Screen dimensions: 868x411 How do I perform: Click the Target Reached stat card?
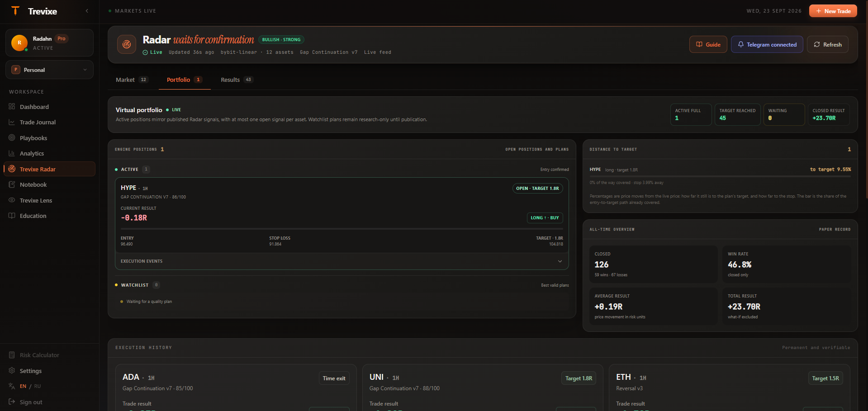pyautogui.click(x=737, y=114)
